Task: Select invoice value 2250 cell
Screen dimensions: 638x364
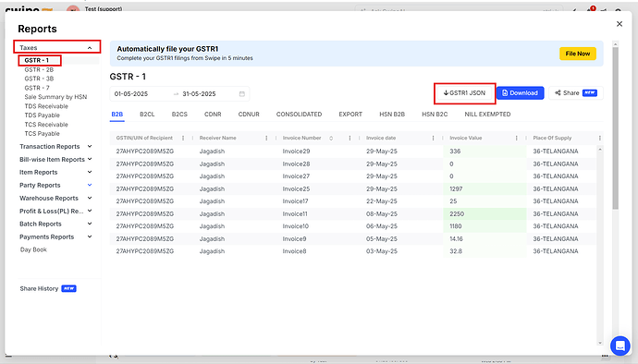Action: 485,214
